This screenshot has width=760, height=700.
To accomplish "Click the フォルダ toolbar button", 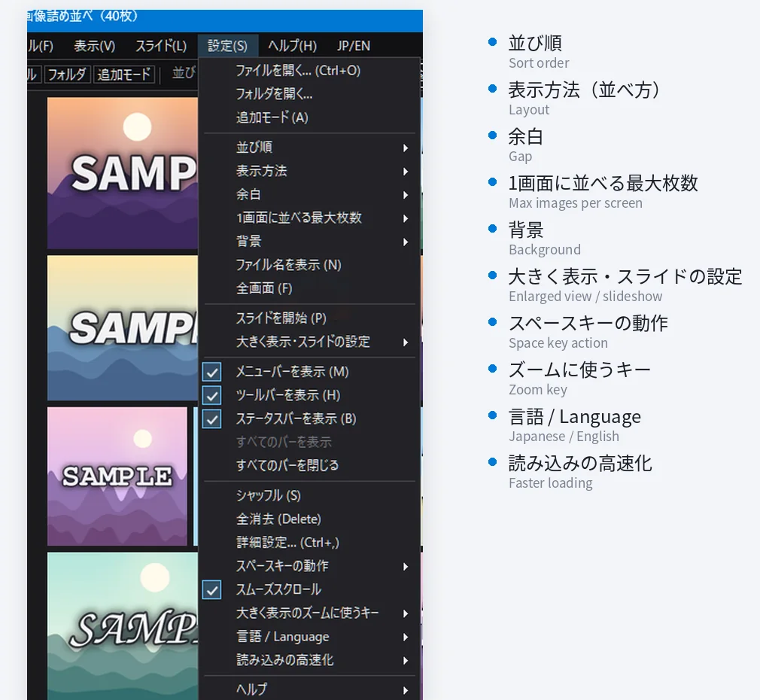I will (x=67, y=75).
